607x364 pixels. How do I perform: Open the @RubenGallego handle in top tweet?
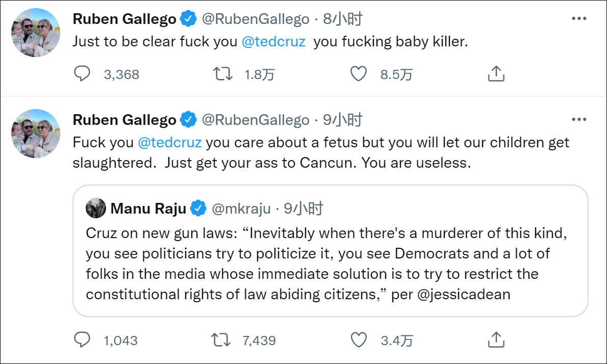pos(256,19)
